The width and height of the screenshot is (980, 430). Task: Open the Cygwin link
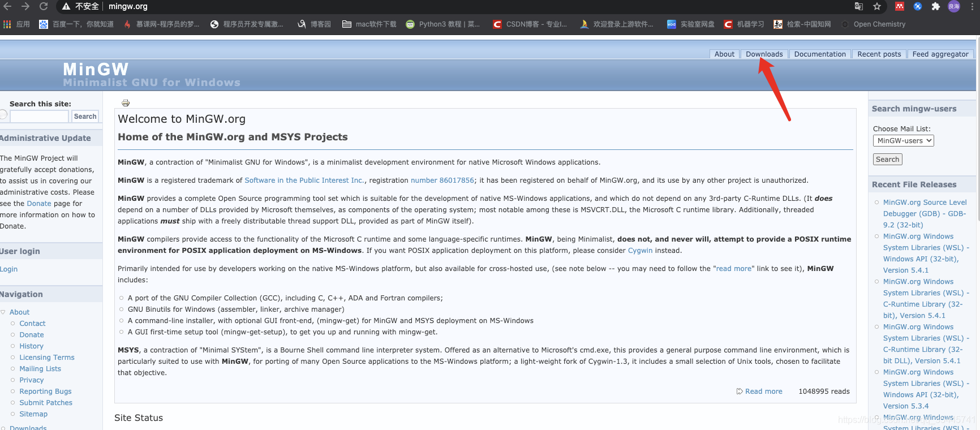click(x=640, y=251)
